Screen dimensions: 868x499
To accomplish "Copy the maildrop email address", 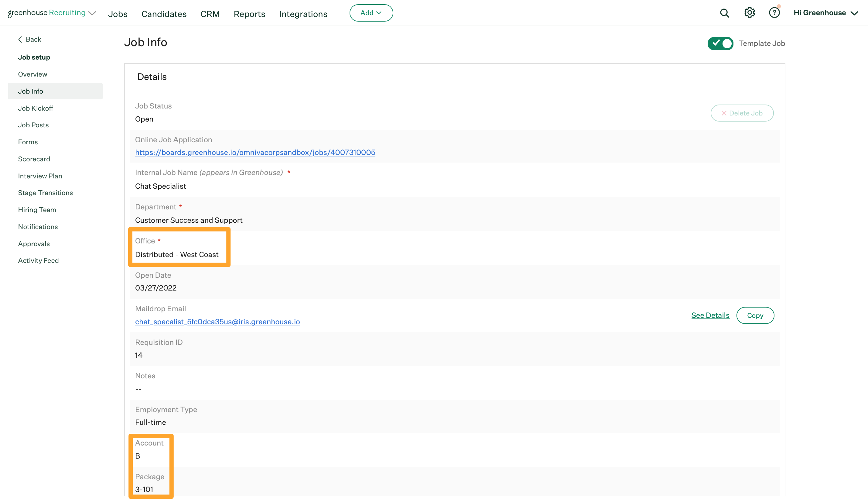I will 755,315.
